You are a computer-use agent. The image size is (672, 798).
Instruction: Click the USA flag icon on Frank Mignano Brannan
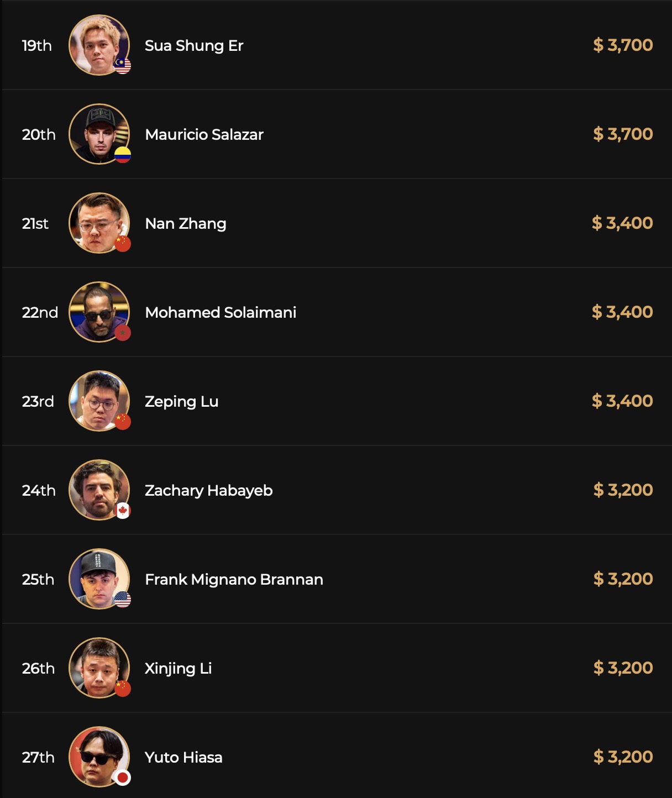123,600
